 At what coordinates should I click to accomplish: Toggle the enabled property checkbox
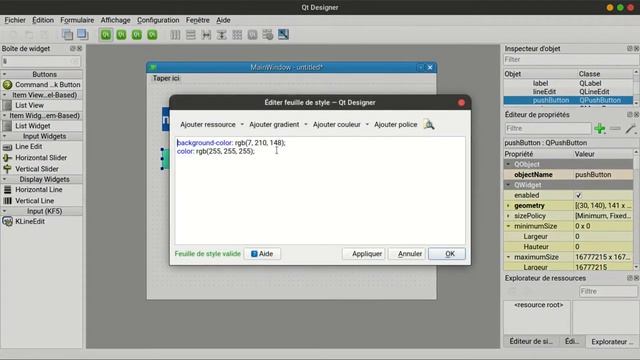coord(578,196)
